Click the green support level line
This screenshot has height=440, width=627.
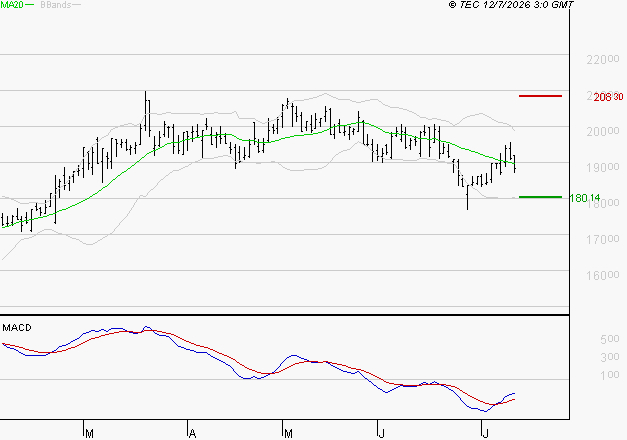[540, 197]
